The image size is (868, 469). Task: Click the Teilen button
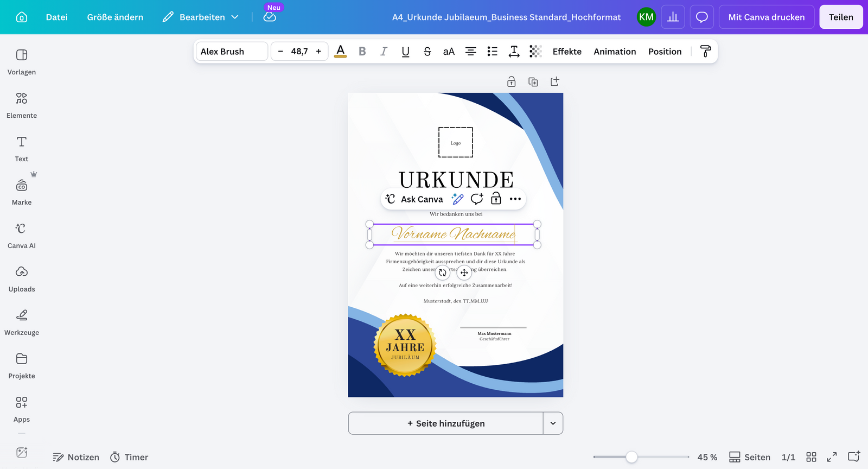coord(841,17)
